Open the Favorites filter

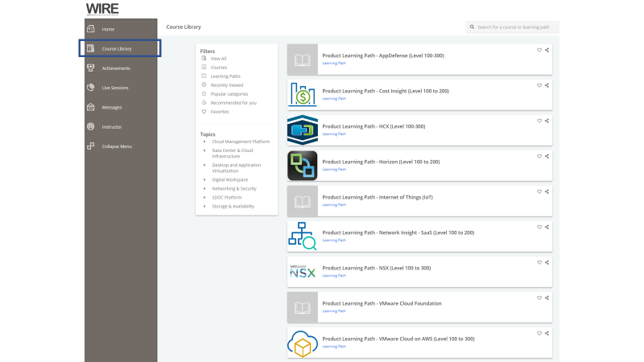tap(220, 112)
